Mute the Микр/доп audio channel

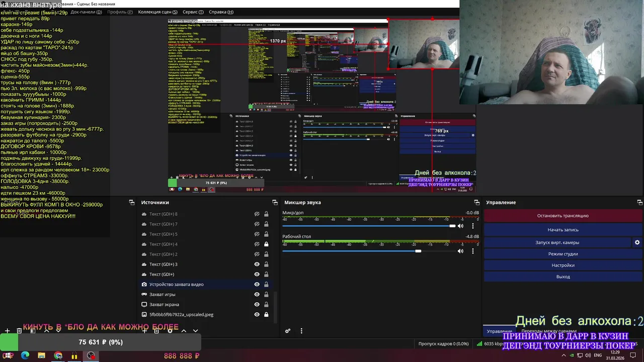click(460, 226)
